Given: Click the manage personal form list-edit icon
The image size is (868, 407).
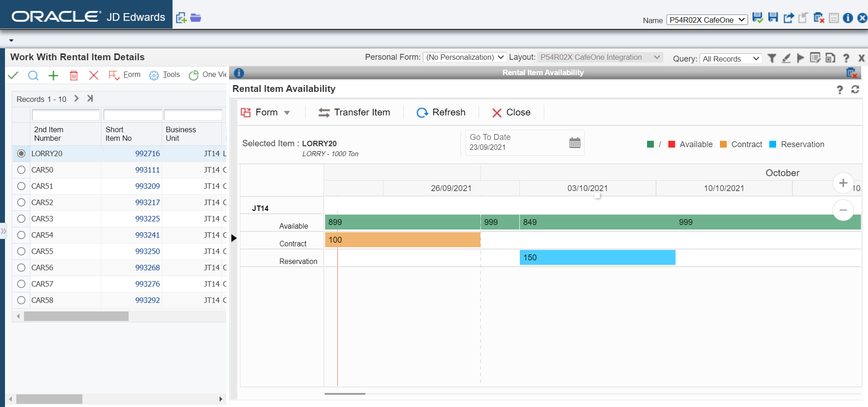Looking at the screenshot, I should tap(815, 57).
